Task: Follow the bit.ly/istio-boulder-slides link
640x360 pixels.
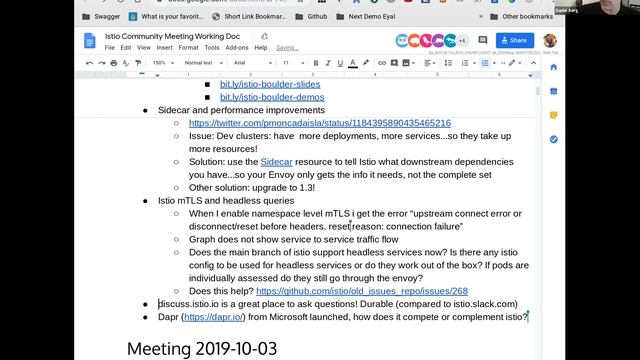Action: (270, 84)
